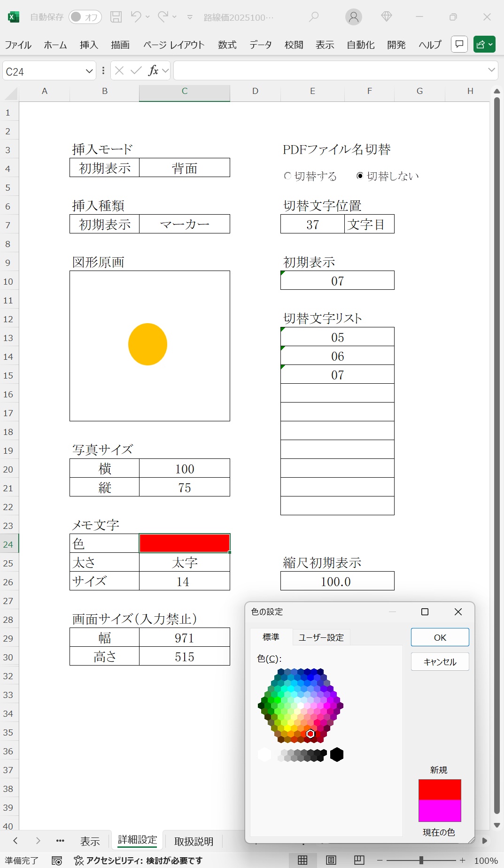Click OK in the color dialog
Screen dimensions: 504x868
click(440, 637)
